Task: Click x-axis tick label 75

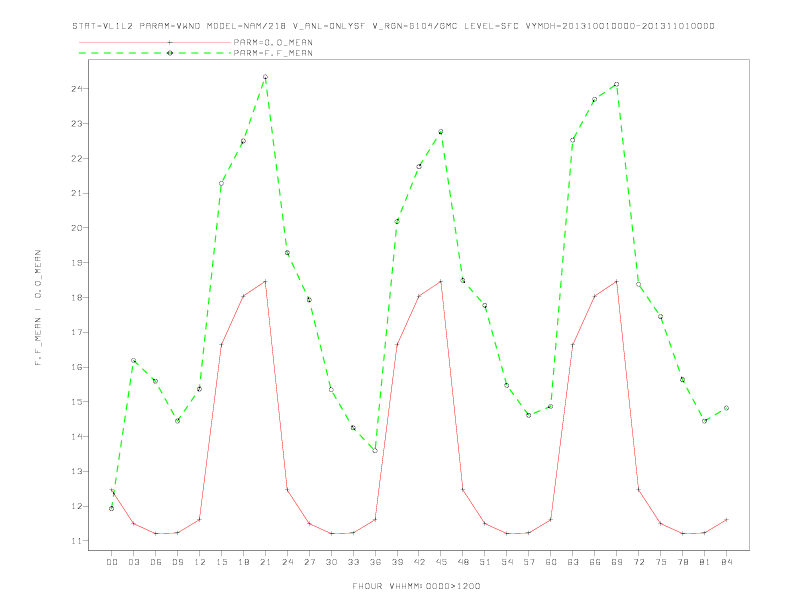Action: coord(661,562)
